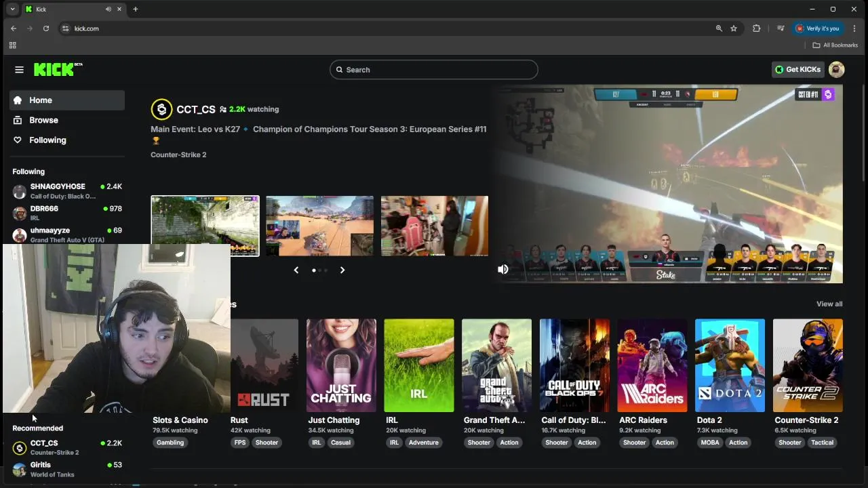
Task: Click Verify it's you profile button
Action: (x=818, y=28)
